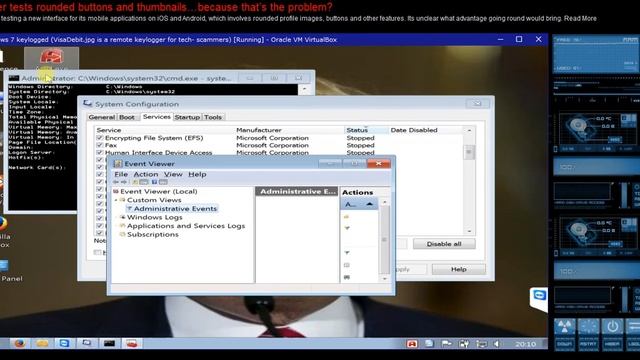Collapse the Custom Views tree node
The width and height of the screenshot is (640, 360).
pos(116,200)
